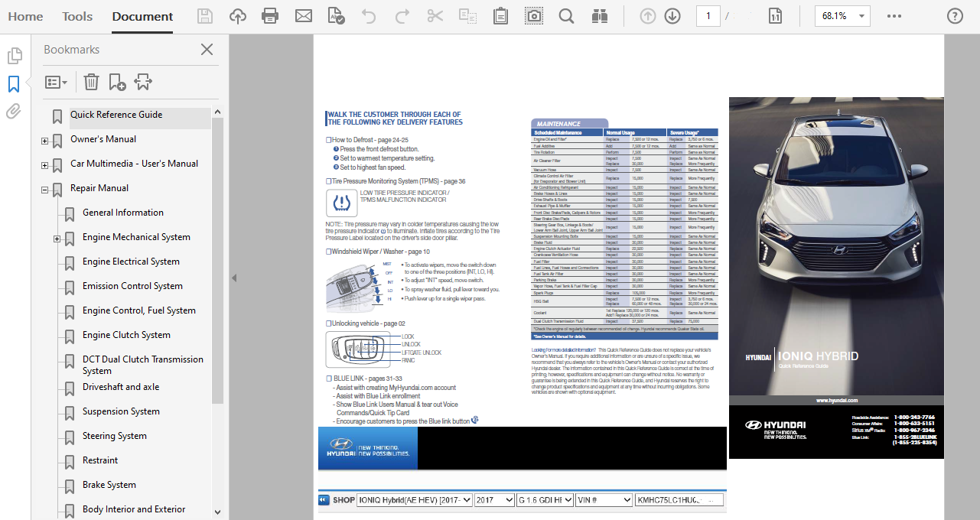This screenshot has height=520, width=980.
Task: Click the page number input field
Action: click(x=708, y=15)
